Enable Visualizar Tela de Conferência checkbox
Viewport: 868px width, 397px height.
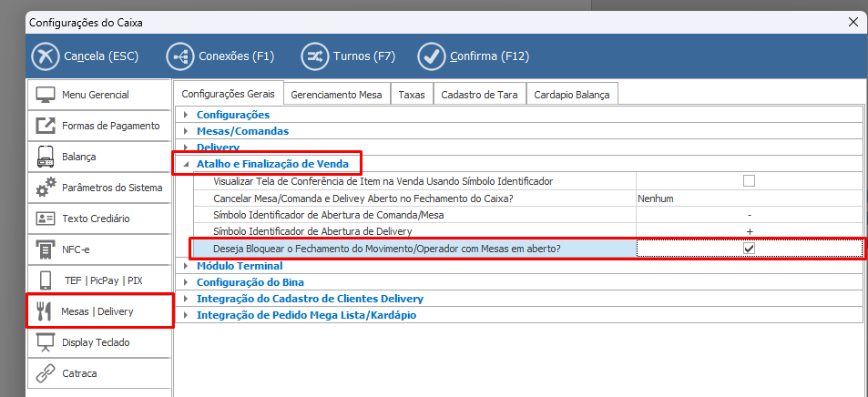pos(749,181)
